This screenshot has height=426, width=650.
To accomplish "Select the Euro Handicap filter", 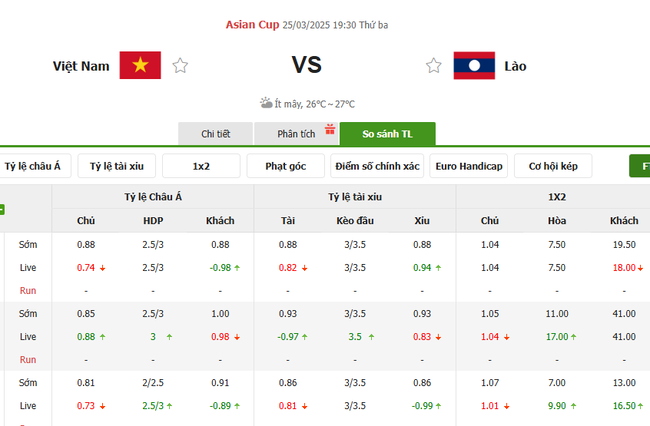I will [469, 166].
